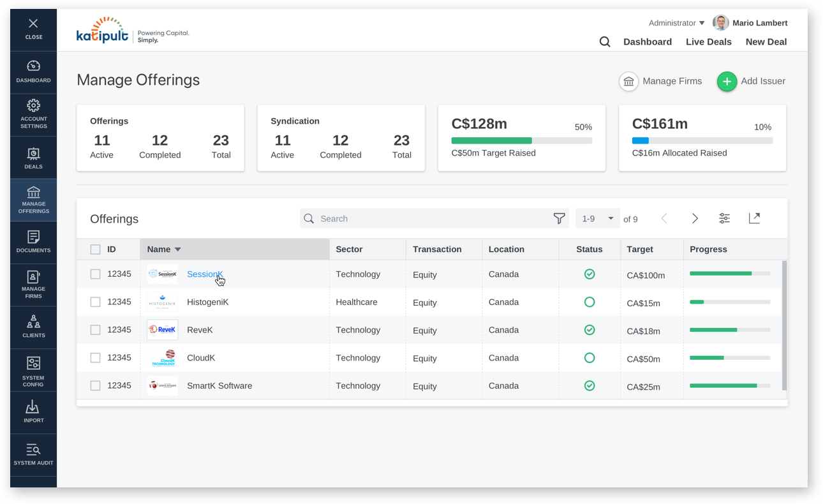Click the header search magnifier icon
Viewport: 823px width, 504px height.
tap(605, 42)
